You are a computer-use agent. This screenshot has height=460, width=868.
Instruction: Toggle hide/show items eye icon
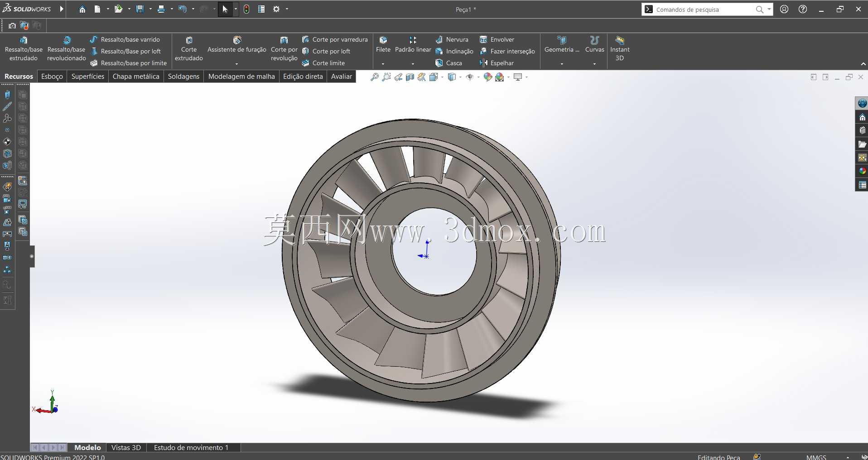(x=470, y=77)
